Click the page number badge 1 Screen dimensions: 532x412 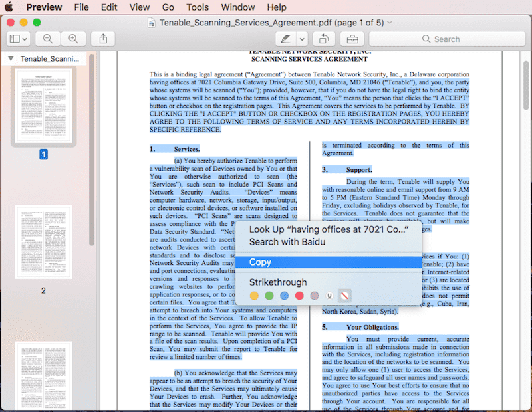pos(43,155)
